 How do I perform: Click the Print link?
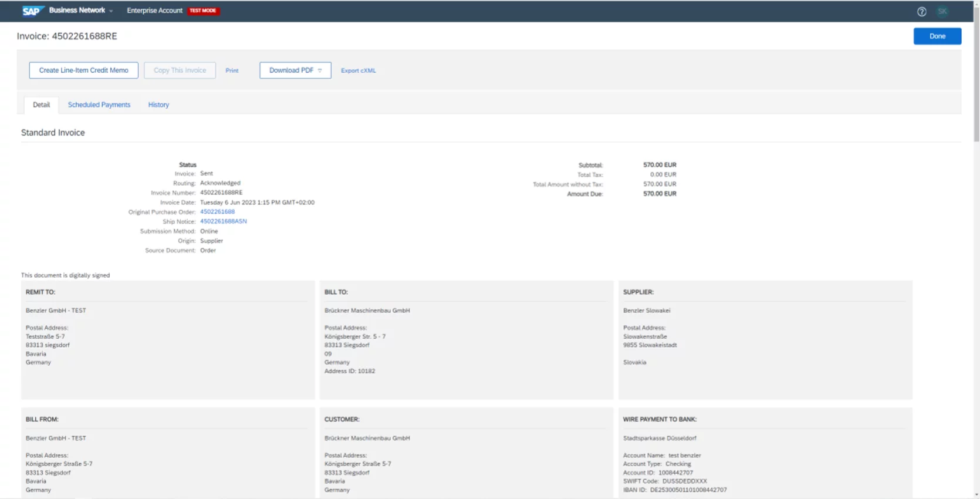pos(232,70)
